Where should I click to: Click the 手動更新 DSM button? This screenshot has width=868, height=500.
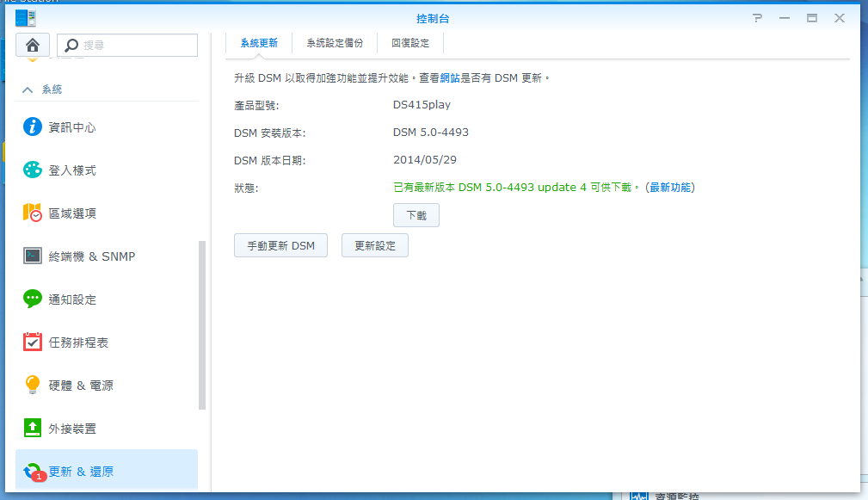[x=280, y=245]
